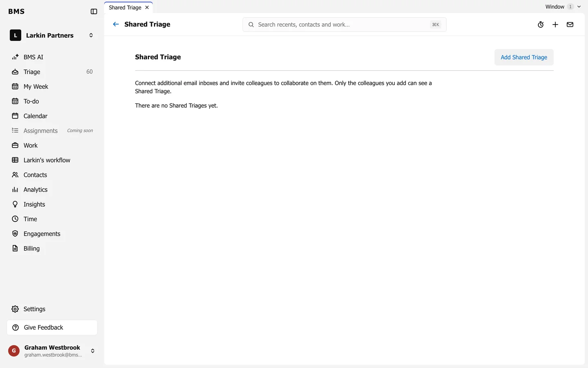Click the Graham Westbrook avatar
This screenshot has width=588, height=368.
(x=14, y=351)
